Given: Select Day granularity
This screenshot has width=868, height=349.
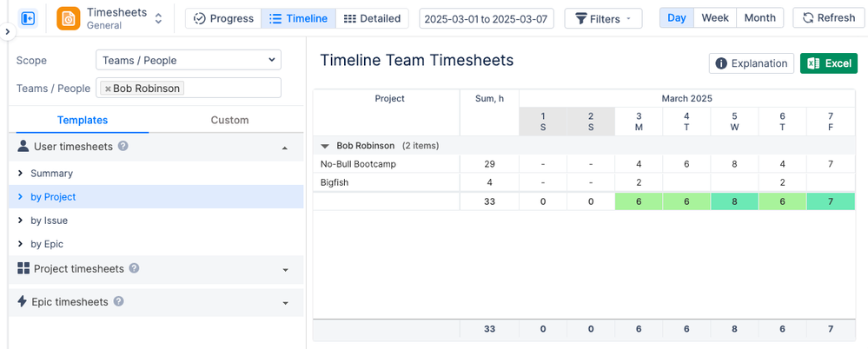Looking at the screenshot, I should [677, 17].
